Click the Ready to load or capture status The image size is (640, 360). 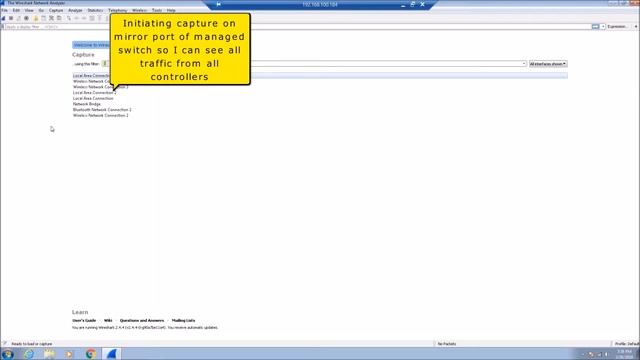point(31,344)
